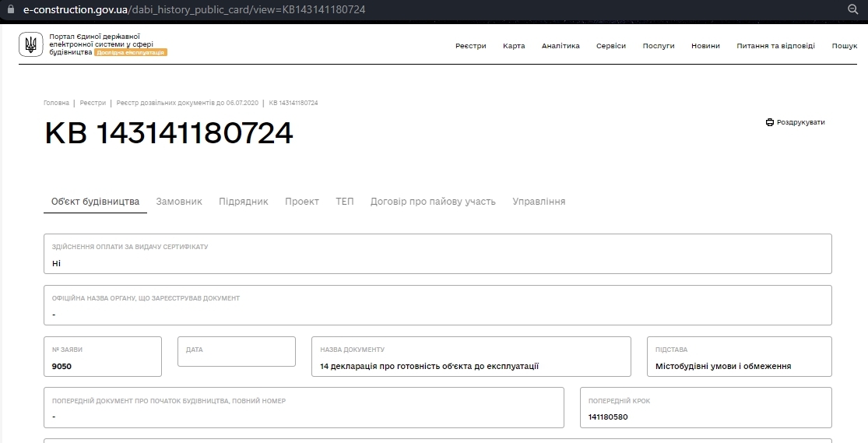
Task: Click the value Ні under payment field
Action: coord(57,264)
